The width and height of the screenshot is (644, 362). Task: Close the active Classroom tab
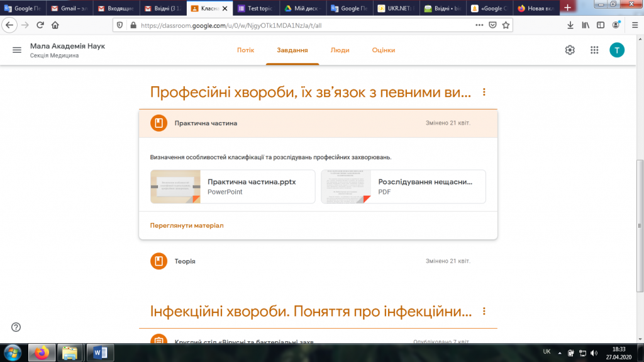click(x=225, y=8)
